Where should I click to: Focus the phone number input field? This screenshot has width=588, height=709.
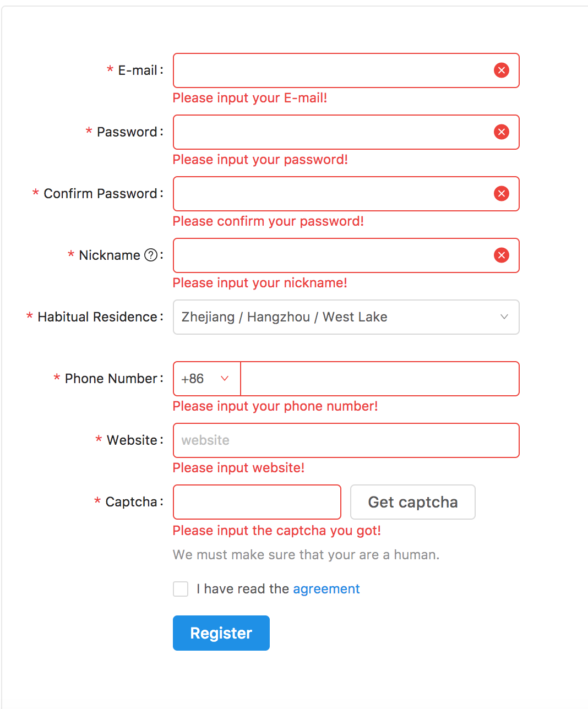click(x=380, y=379)
